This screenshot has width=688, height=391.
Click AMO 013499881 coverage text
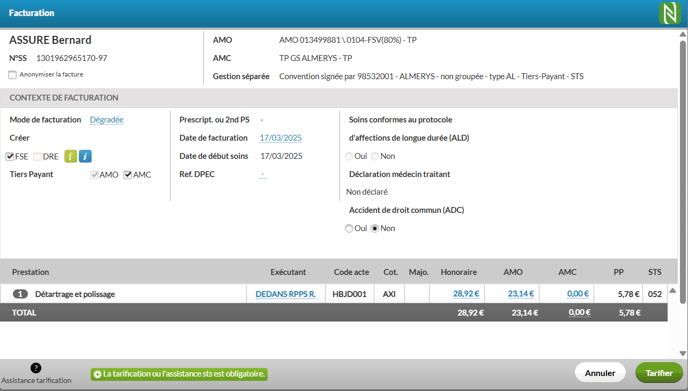click(348, 40)
